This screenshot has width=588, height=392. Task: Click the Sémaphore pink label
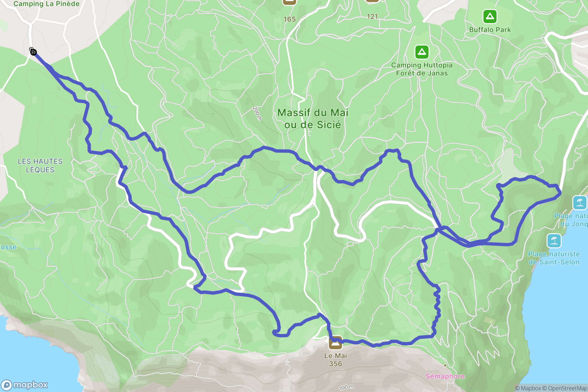tap(445, 376)
